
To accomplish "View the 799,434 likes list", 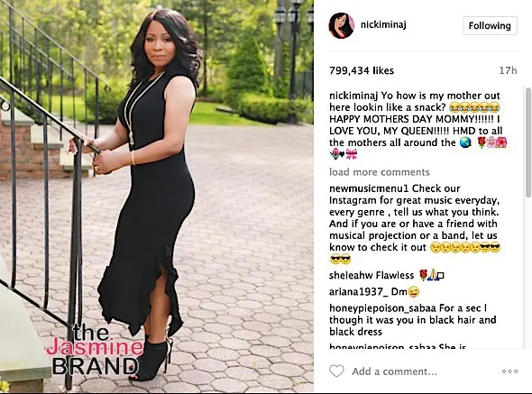I will click(362, 70).
